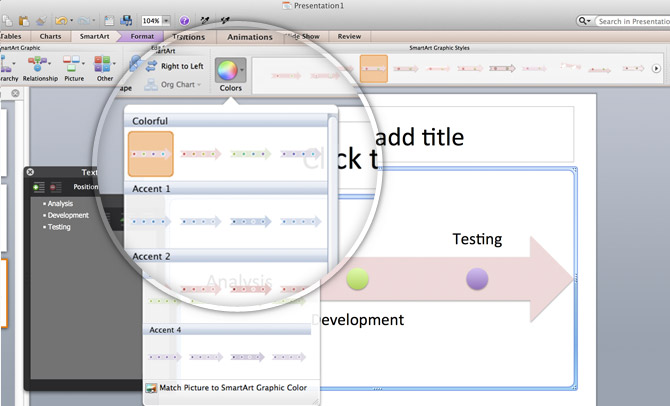Expand the Picture layouts dropdown arrow
The width and height of the screenshot is (670, 406).
click(x=83, y=64)
